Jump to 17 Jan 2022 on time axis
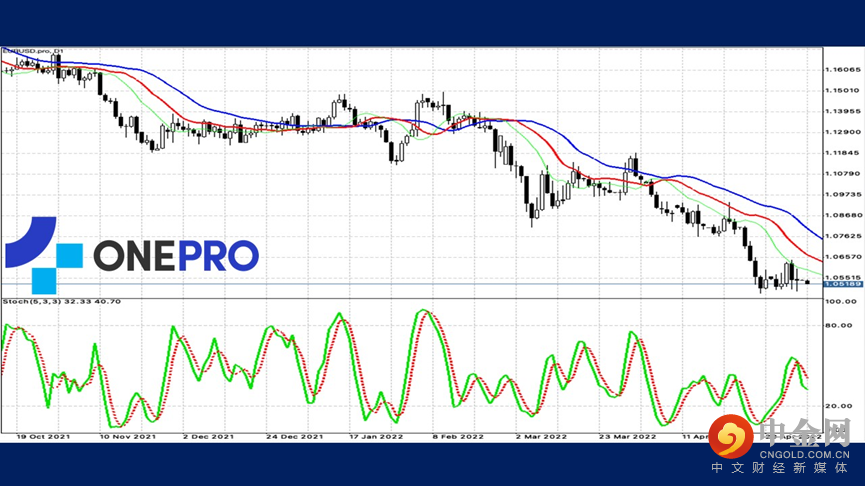Viewport: 865px width, 486px height. coord(377,436)
